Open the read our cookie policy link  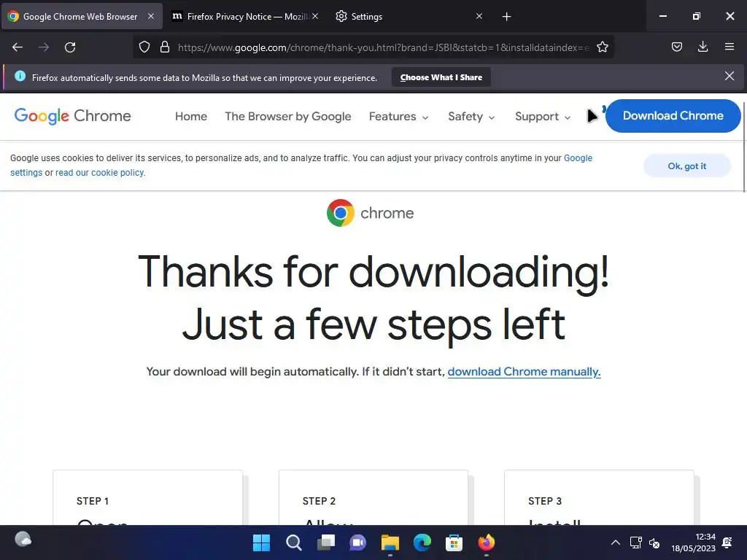99,172
